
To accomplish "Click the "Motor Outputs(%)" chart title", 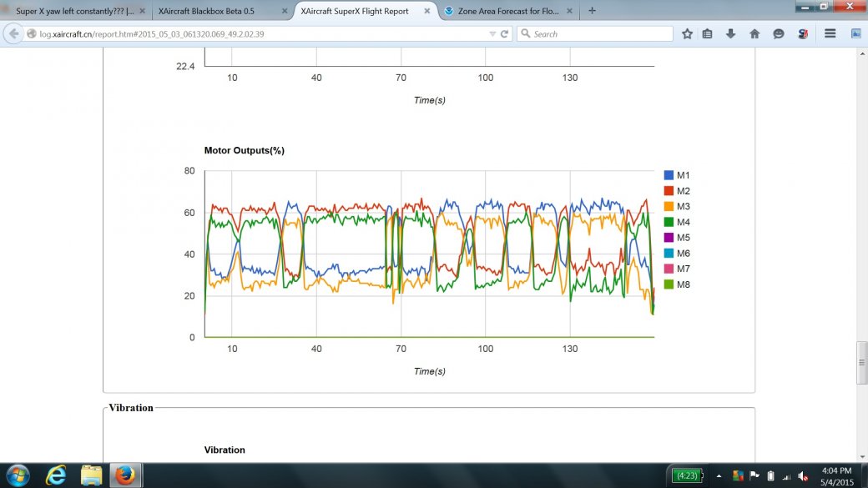I will pyautogui.click(x=244, y=150).
